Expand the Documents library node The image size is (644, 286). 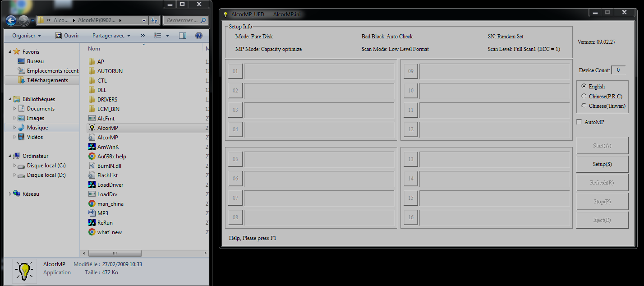point(15,109)
